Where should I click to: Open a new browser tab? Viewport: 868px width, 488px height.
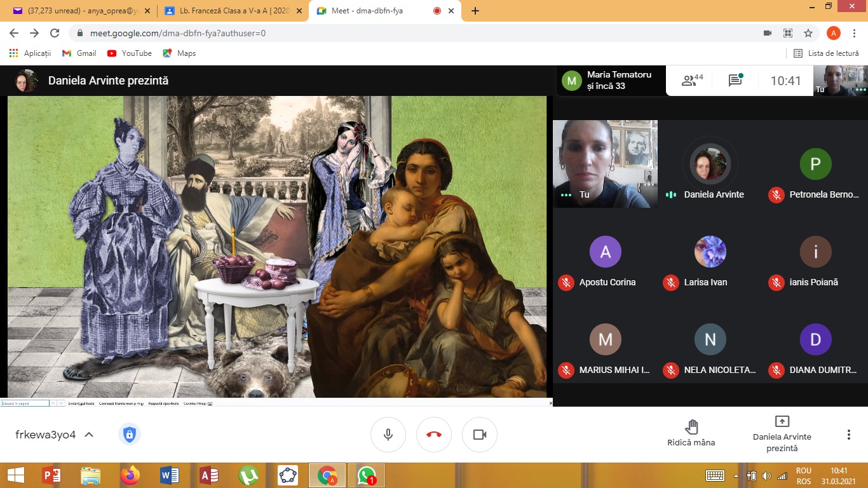475,11
